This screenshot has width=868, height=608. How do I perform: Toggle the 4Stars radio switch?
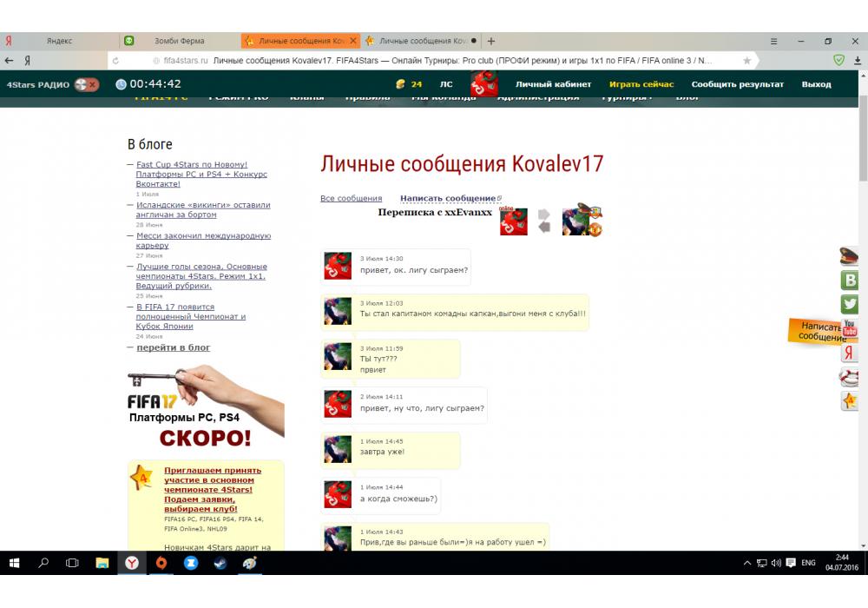pos(86,84)
